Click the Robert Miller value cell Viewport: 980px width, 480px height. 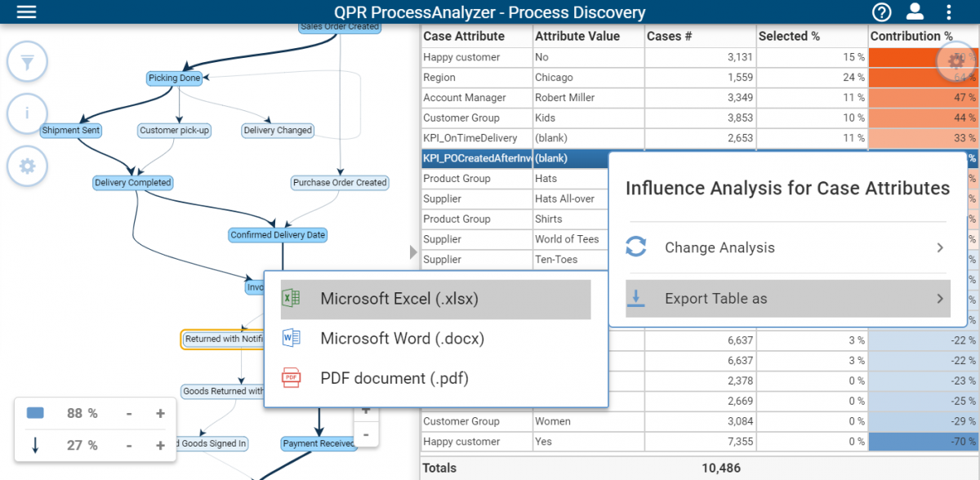click(588, 98)
